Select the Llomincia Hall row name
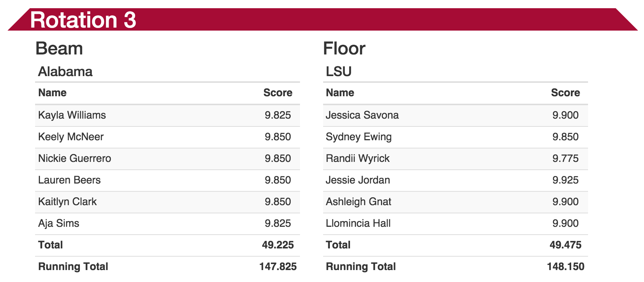Screen dimensions: 644x282 (358, 223)
